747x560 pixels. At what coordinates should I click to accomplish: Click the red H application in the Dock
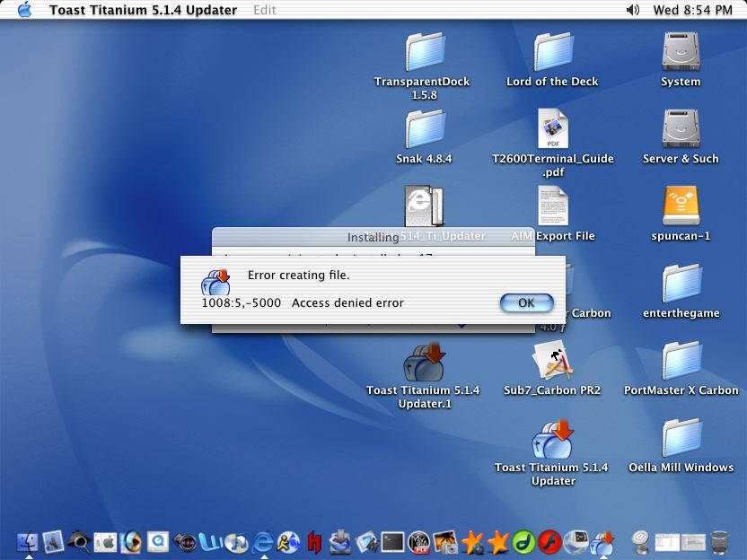(x=314, y=542)
